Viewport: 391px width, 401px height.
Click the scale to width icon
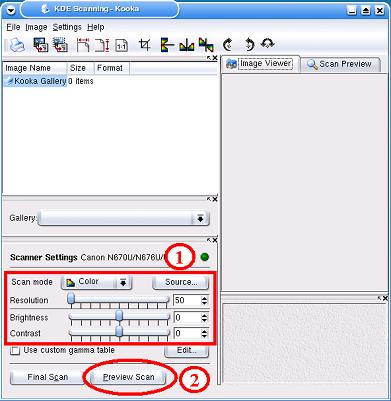(x=83, y=45)
